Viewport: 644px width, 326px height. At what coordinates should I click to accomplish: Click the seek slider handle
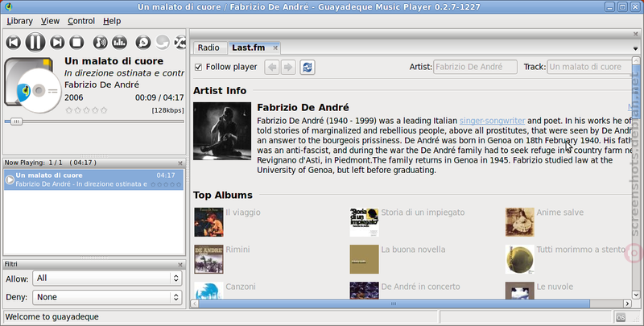16,122
